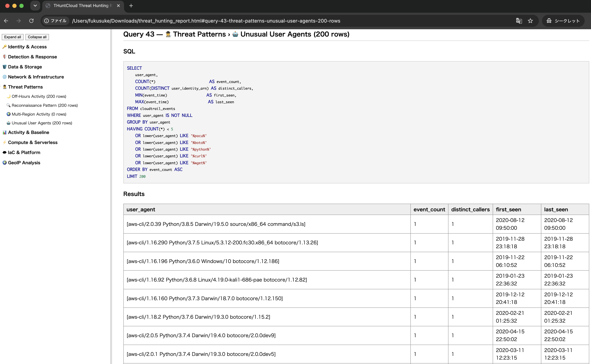
Task: Click first_seen 2019-01-23 22:36:32 cell
Action: pyautogui.click(x=517, y=280)
